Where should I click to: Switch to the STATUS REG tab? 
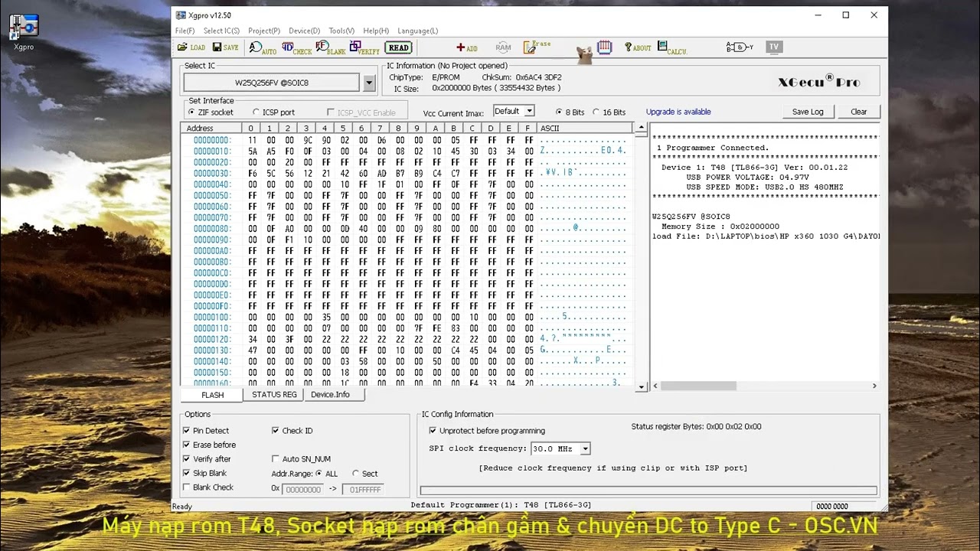pyautogui.click(x=274, y=395)
